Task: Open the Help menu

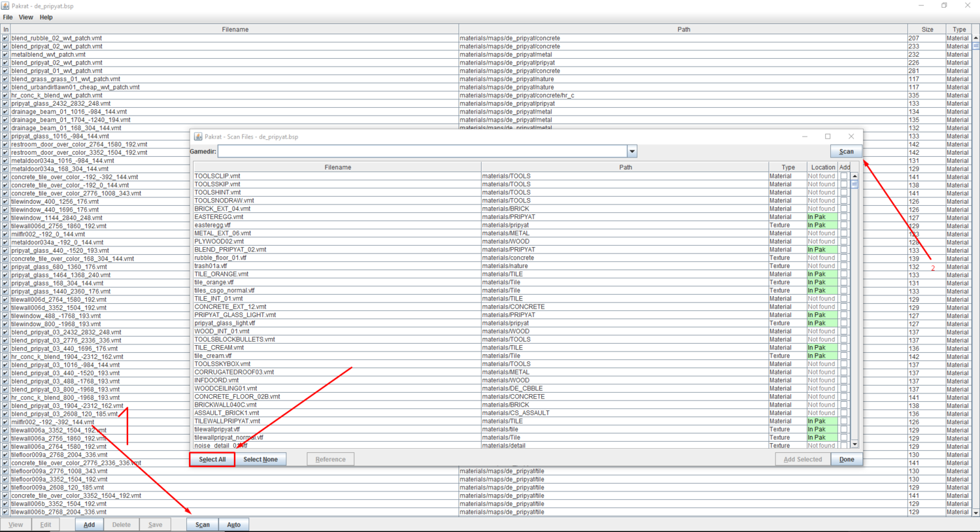Action: click(x=46, y=18)
